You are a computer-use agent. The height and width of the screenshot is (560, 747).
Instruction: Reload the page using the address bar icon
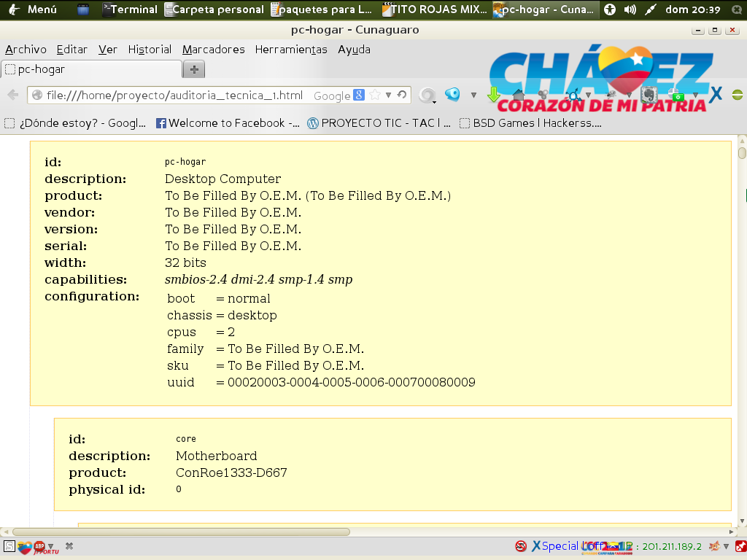click(x=401, y=96)
